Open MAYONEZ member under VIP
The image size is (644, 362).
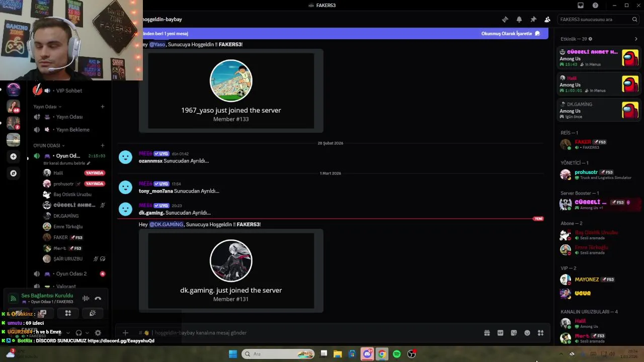coord(599,280)
